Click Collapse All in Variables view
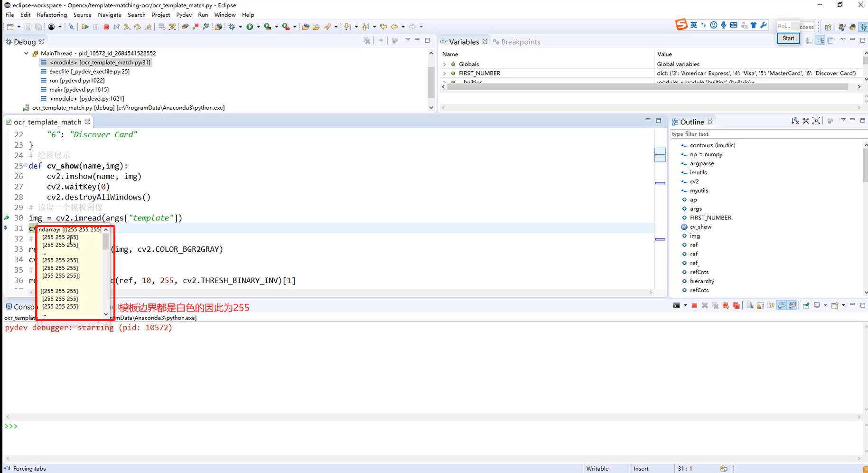This screenshot has width=868, height=473. tap(831, 40)
